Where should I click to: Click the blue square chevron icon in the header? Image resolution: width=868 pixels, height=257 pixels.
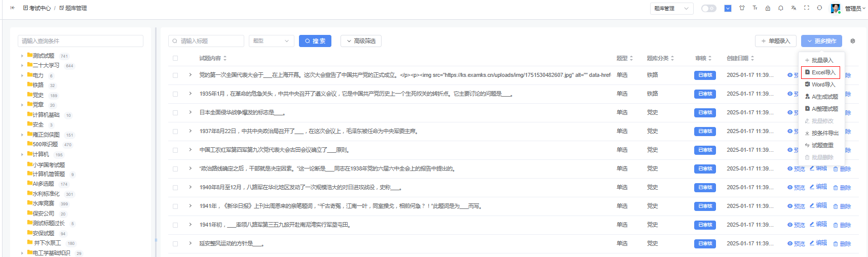coord(728,8)
